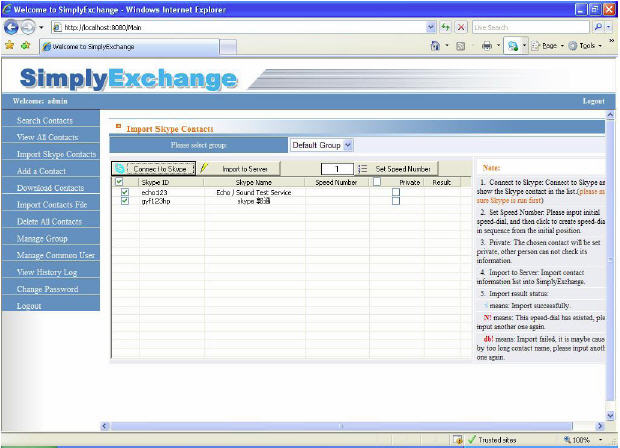Open the Home page icon in toolbar
Image resolution: width=620 pixels, height=448 pixels.
tap(435, 46)
